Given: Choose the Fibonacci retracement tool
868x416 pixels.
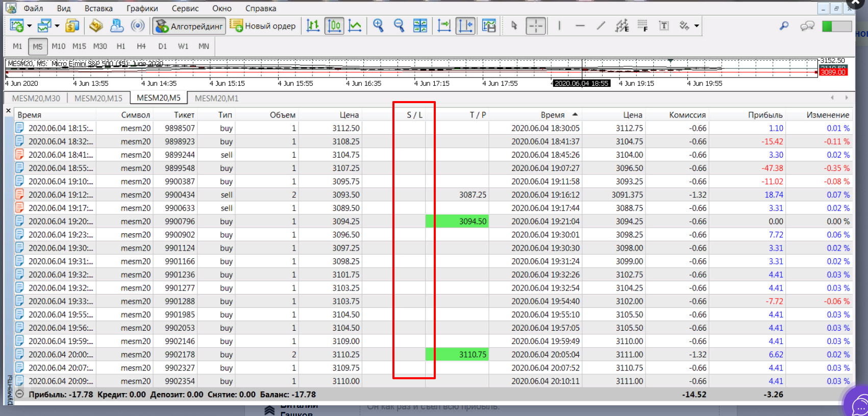Looking at the screenshot, I should (x=643, y=26).
